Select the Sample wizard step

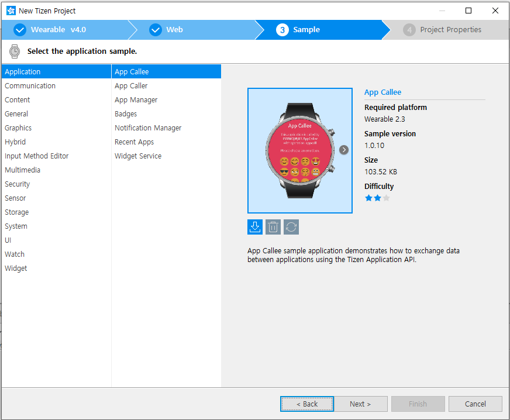322,30
